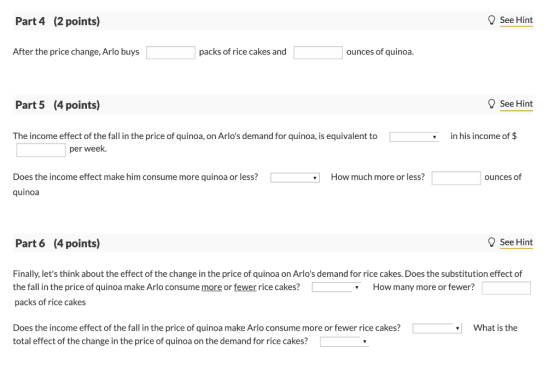This screenshot has width=560, height=381.
Task: Click the Part 5 (4 points) header
Action: (58, 105)
